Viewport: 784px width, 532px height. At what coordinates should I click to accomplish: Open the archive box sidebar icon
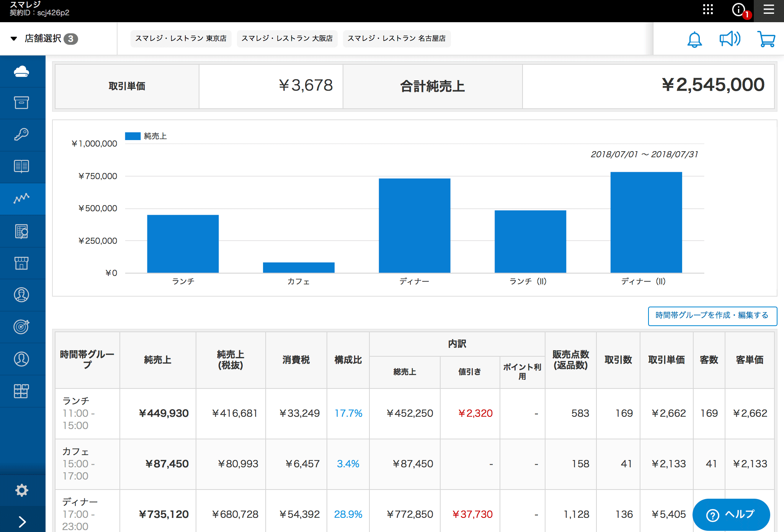pos(21,103)
